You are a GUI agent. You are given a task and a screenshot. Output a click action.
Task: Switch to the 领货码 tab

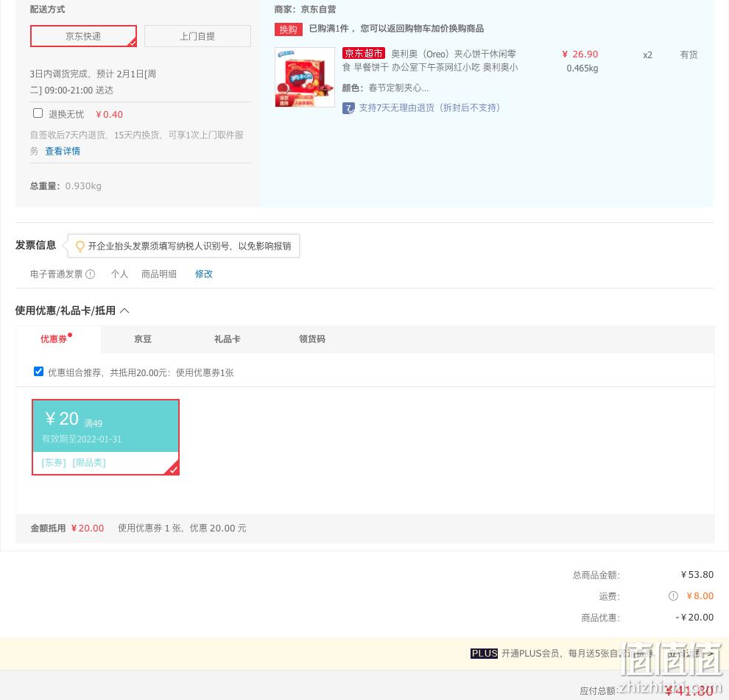pos(312,339)
